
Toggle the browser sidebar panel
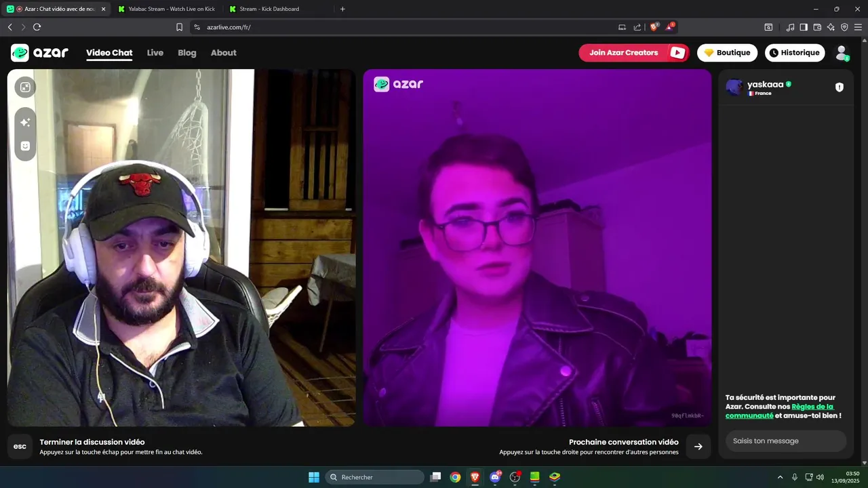point(804,27)
